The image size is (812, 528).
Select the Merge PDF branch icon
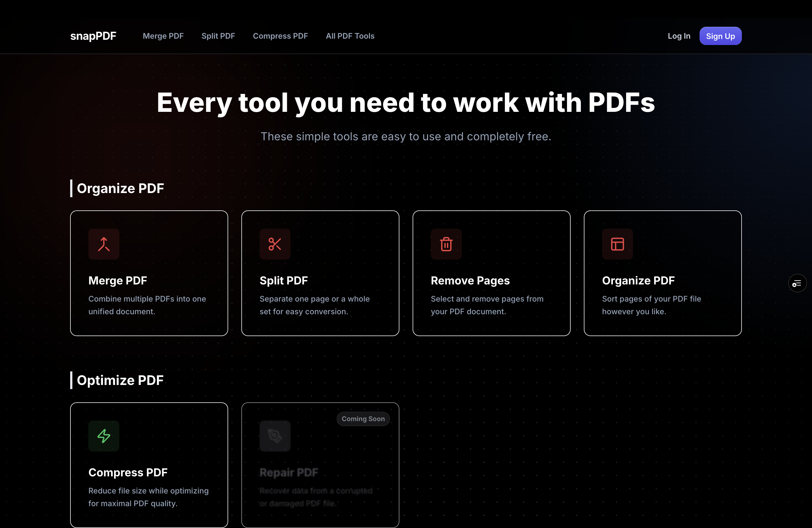pos(104,244)
